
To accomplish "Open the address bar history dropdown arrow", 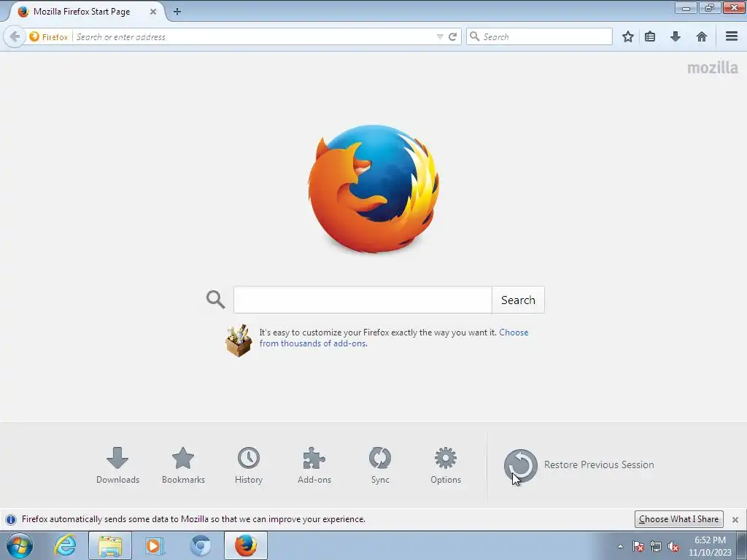I will tap(440, 36).
